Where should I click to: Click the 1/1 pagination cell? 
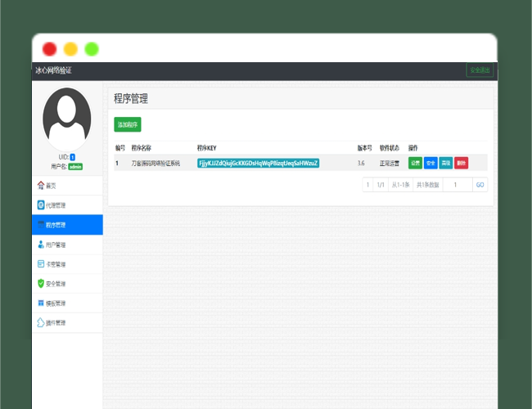381,185
